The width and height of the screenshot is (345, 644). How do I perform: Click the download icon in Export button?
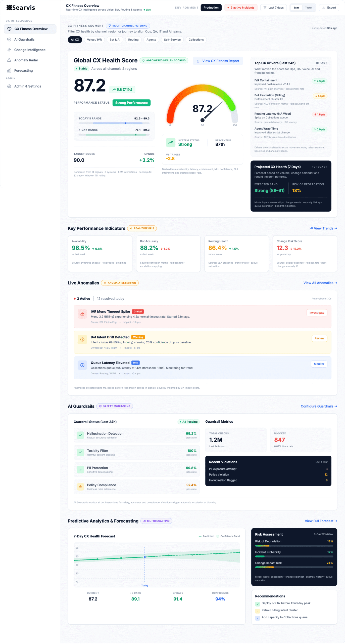tap(324, 8)
